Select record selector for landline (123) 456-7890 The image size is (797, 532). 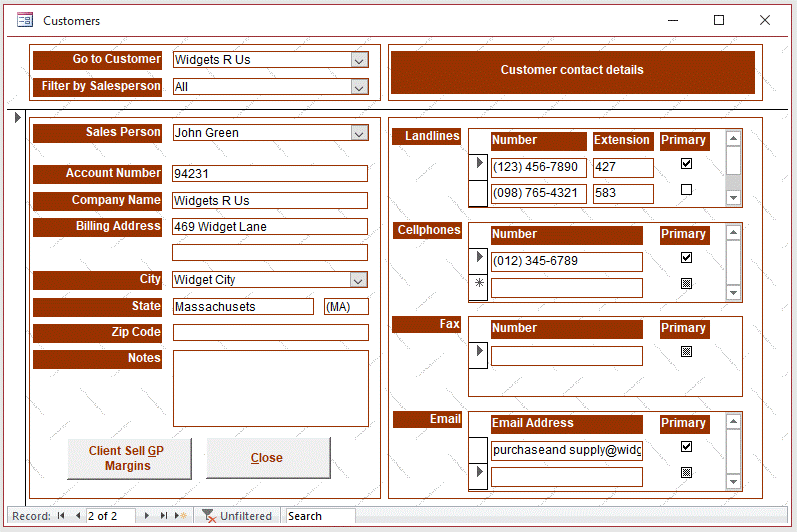479,167
